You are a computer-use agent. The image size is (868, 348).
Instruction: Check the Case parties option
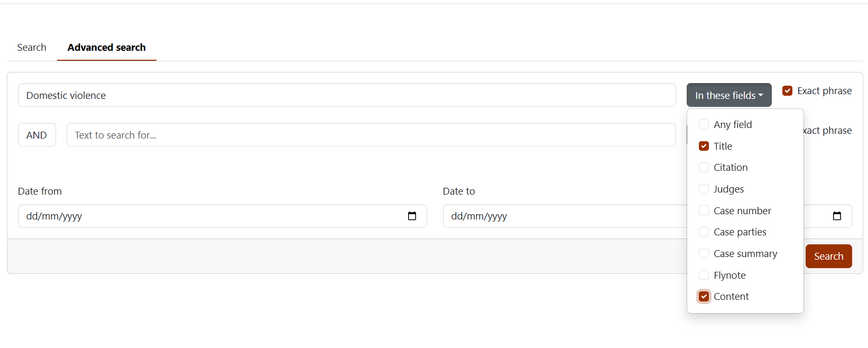coord(704,232)
